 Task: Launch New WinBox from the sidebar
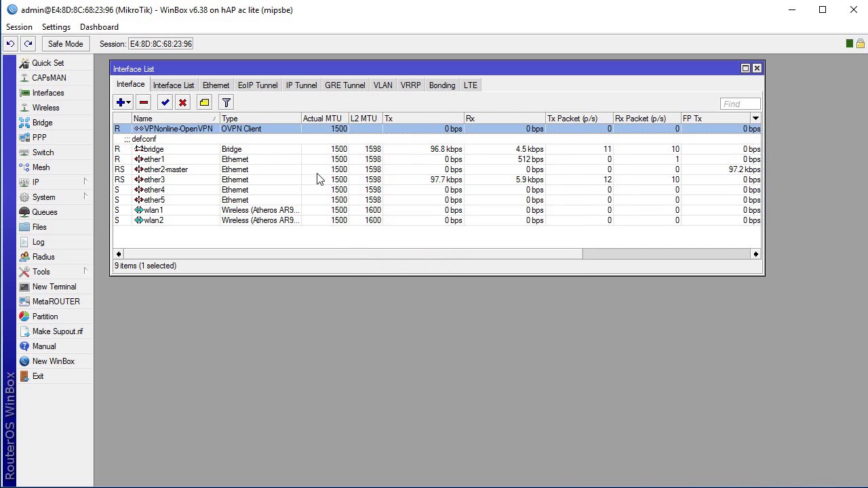pyautogui.click(x=53, y=361)
